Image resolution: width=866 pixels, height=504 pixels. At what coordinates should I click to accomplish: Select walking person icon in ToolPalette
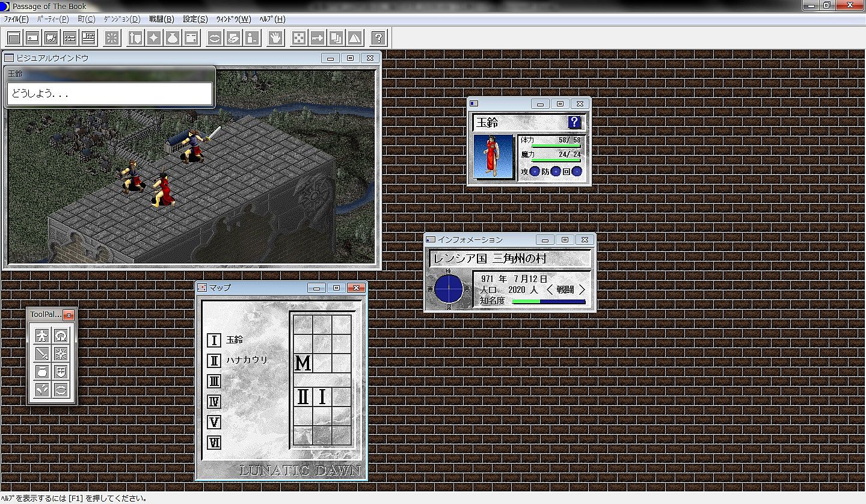click(x=42, y=335)
